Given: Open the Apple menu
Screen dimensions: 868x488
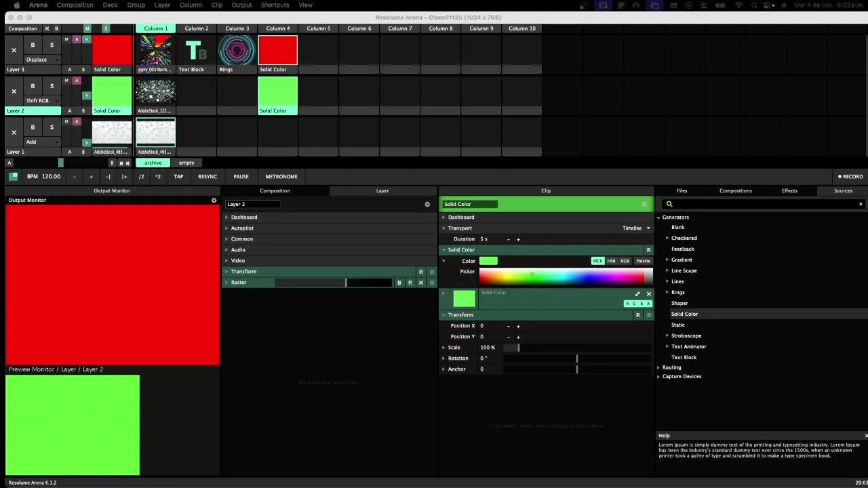Looking at the screenshot, I should (x=17, y=5).
